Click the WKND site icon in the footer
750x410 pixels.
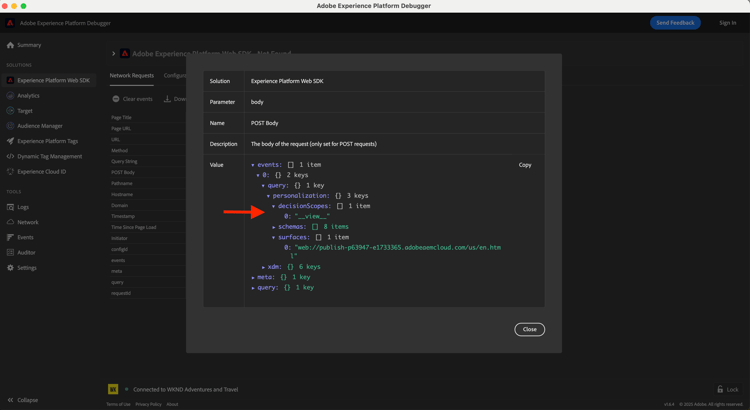[x=113, y=389]
